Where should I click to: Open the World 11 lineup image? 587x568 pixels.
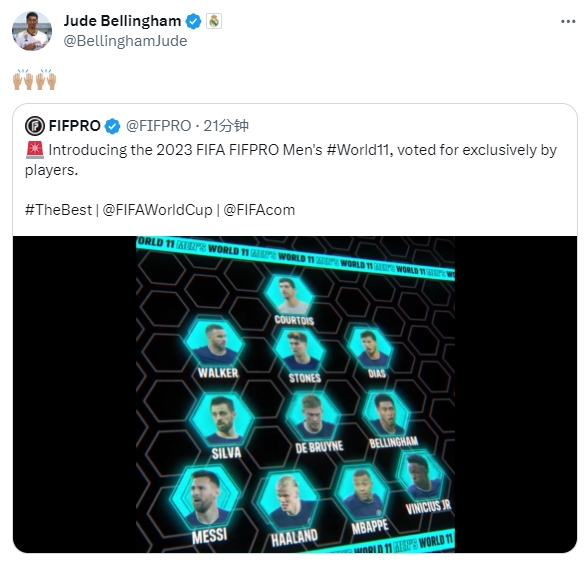point(295,394)
